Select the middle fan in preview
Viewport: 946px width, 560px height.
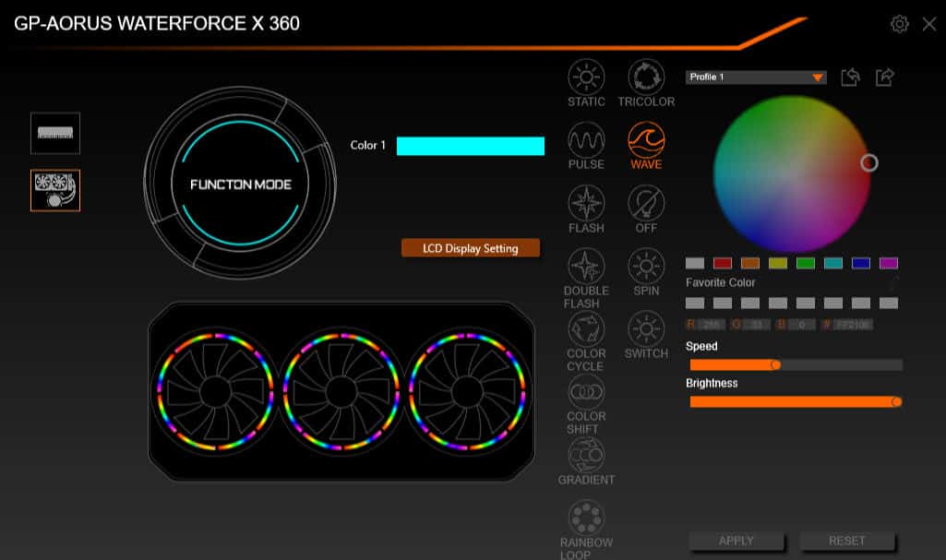pos(341,392)
